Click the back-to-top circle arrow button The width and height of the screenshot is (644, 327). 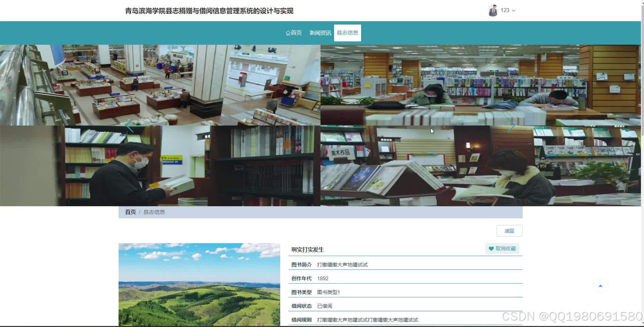[x=600, y=285]
